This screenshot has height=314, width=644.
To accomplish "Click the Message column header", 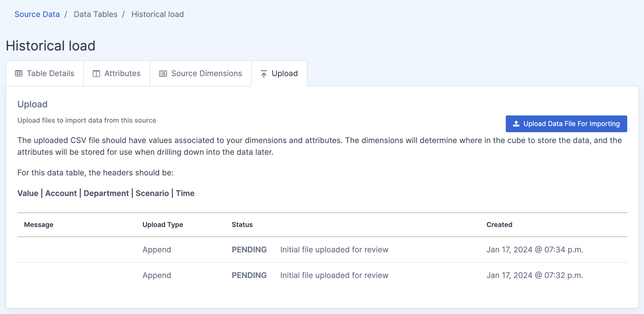I will (39, 224).
